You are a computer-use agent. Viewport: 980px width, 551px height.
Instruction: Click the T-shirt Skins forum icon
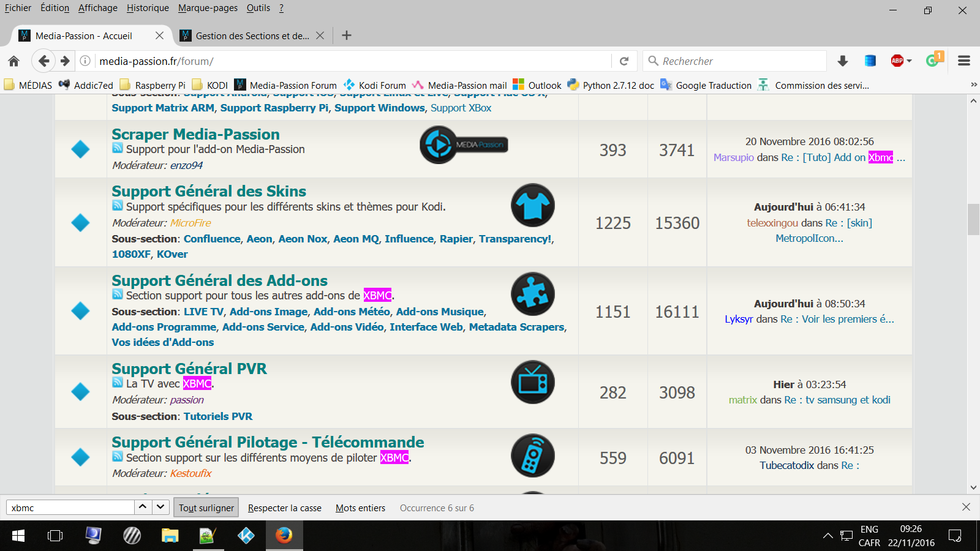click(533, 205)
